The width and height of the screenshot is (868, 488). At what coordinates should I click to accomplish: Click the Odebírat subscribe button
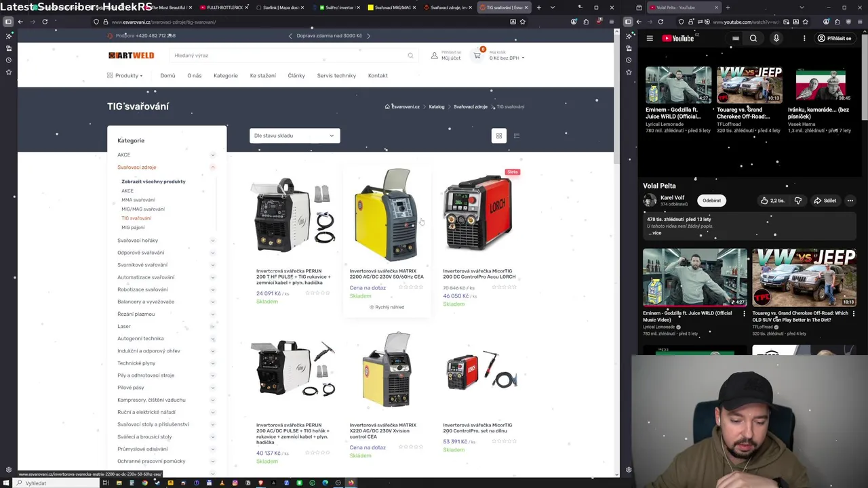tap(711, 201)
